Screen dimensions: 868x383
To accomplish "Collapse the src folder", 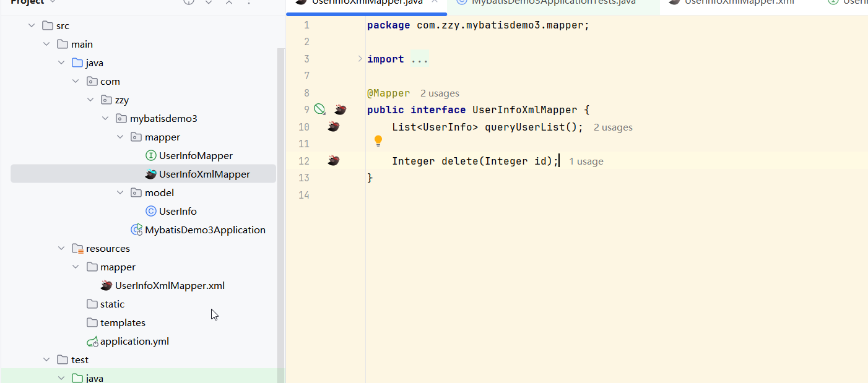I will click(31, 25).
